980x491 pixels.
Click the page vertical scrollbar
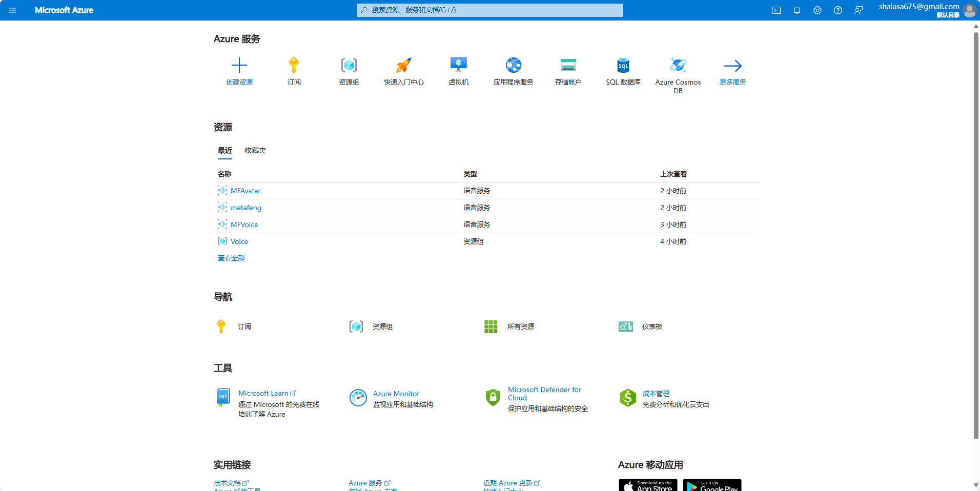976,236
